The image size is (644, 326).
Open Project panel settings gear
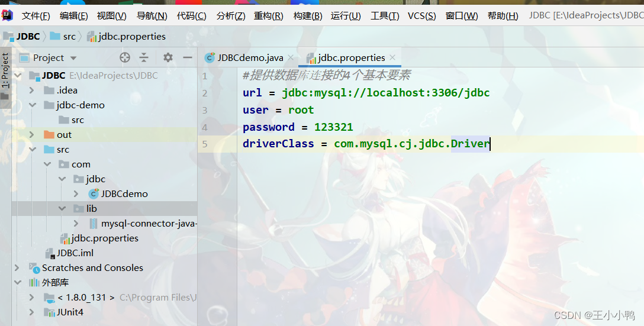pos(168,57)
